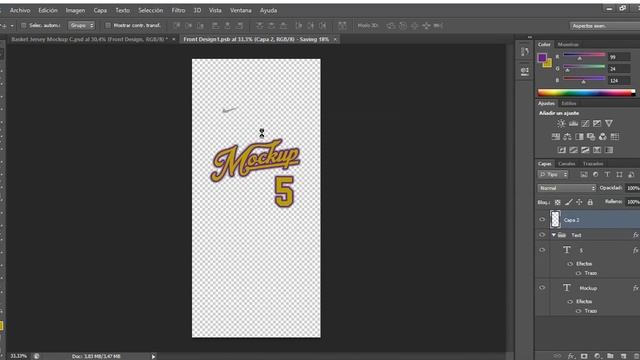This screenshot has width=640, height=360.
Task: Open the Tipo layer filter dropdown
Action: click(553, 175)
